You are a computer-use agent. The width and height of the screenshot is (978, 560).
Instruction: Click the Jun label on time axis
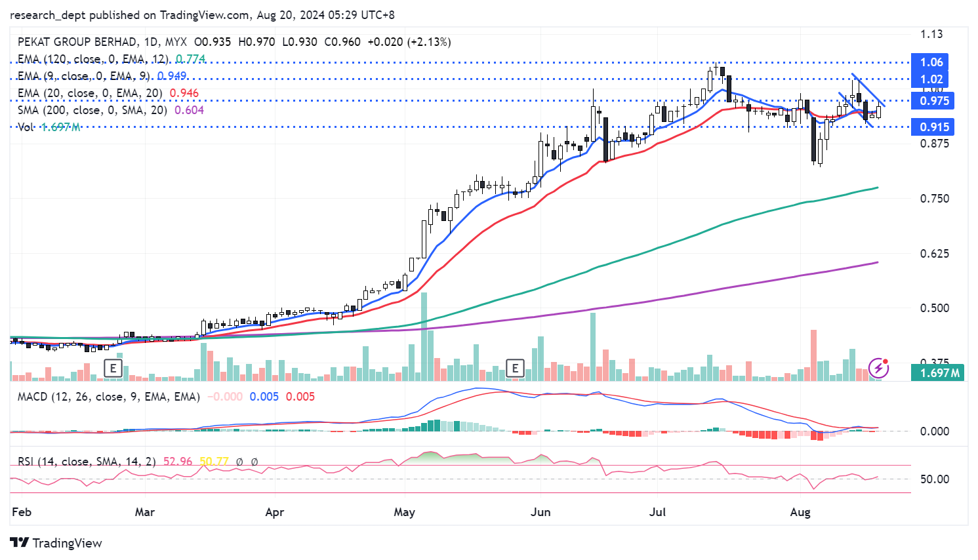point(540,512)
